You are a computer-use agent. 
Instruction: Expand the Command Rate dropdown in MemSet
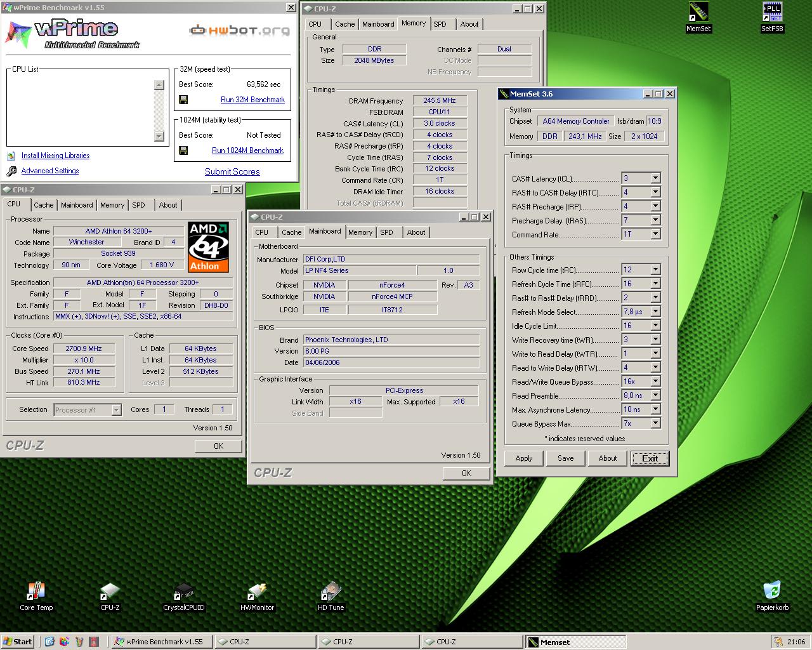655,234
